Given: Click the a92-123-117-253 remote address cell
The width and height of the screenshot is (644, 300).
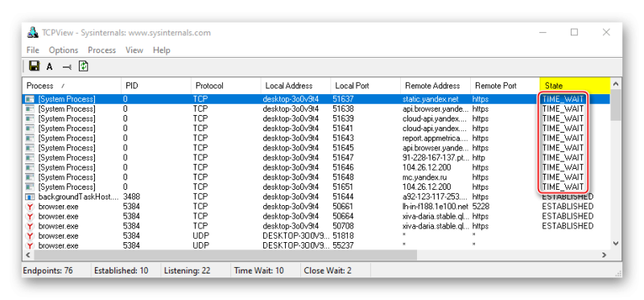Looking at the screenshot, I should pyautogui.click(x=436, y=197).
